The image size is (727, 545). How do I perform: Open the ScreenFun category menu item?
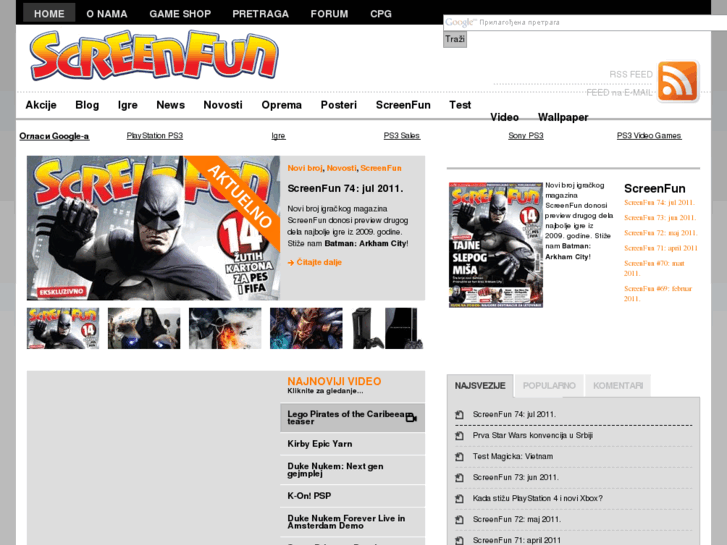403,105
